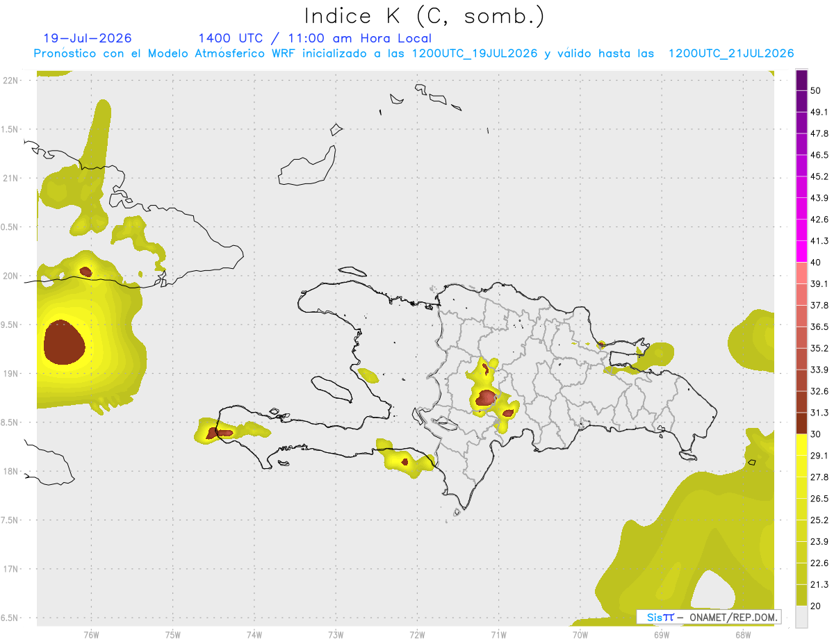The height and width of the screenshot is (644, 834).
Task: Click the brown K-index core in central Dominican Republic
Action: coord(485,398)
